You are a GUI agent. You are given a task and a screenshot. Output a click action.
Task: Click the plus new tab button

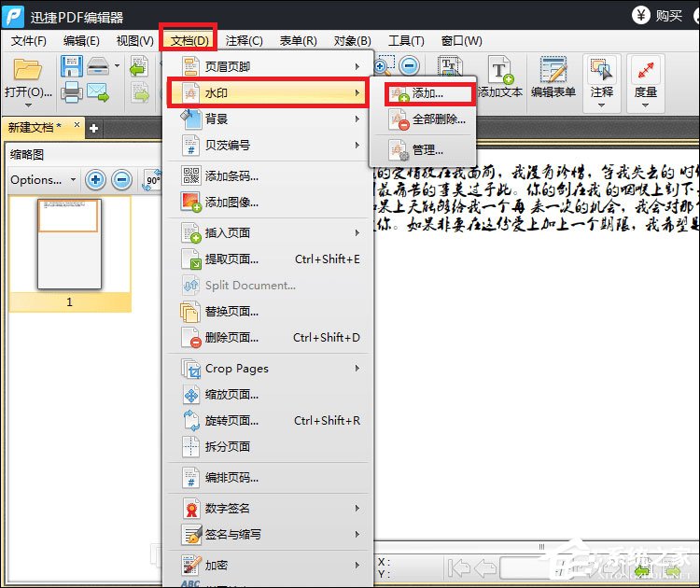tap(93, 129)
